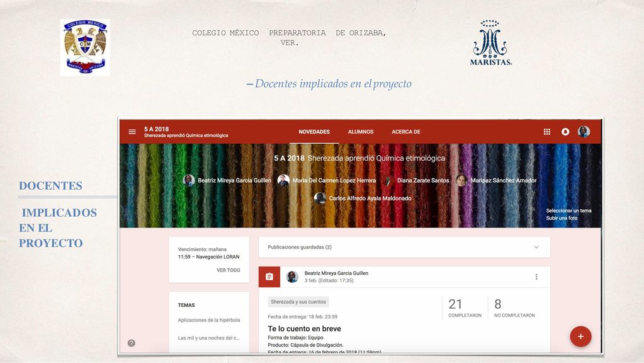
Task: Click the red assignment clipboard icon
Action: coord(269,277)
